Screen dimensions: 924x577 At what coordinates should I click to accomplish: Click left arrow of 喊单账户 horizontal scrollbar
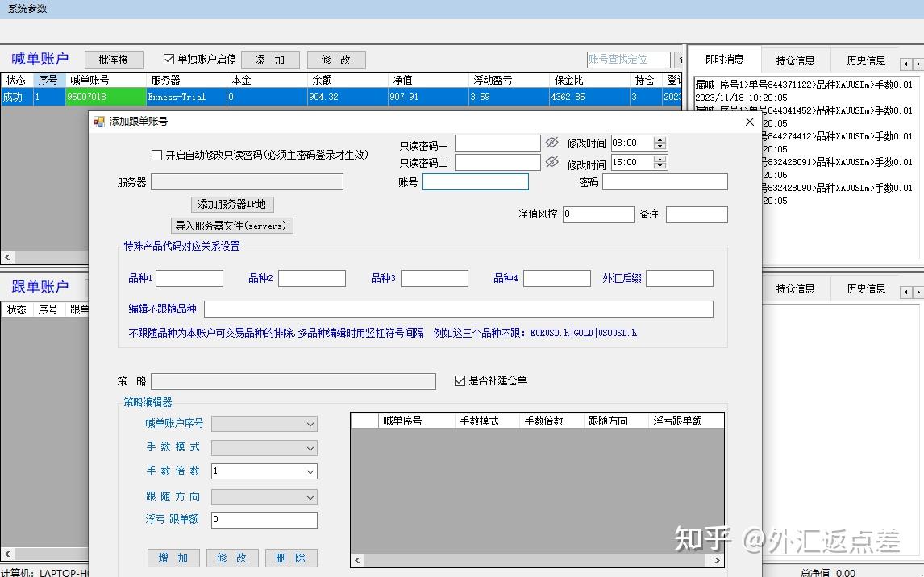tap(6, 257)
